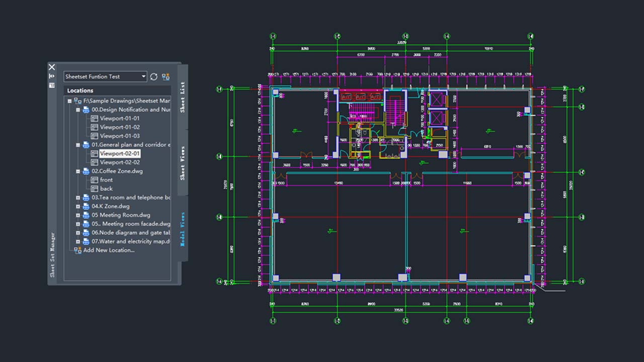
Task: Switch to the Sheet List tab
Action: pyautogui.click(x=183, y=97)
